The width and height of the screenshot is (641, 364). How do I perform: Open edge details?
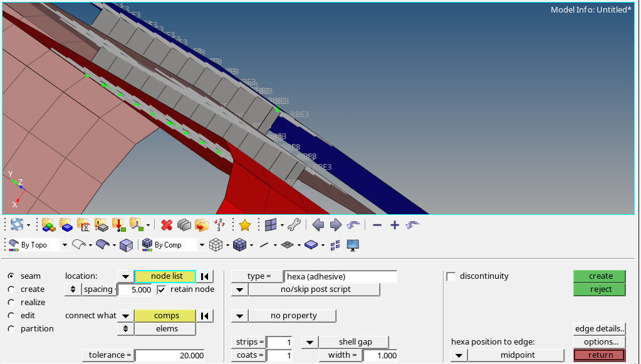(598, 328)
